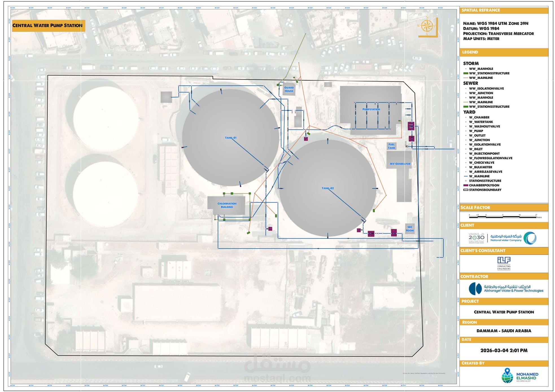Click the Contractor section header
Screen dimensions: 555x392
(x=504, y=277)
